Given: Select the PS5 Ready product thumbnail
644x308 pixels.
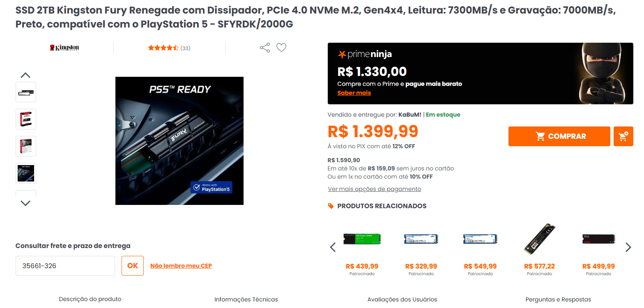Looking at the screenshot, I should [x=26, y=173].
